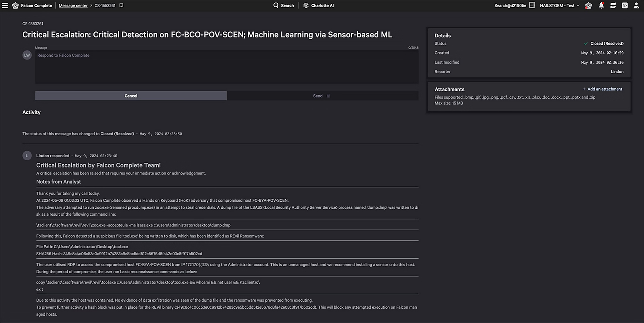Image resolution: width=644 pixels, height=323 pixels.
Task: Open the Falcon Complete pentagon alert icon
Action: coord(588,5)
